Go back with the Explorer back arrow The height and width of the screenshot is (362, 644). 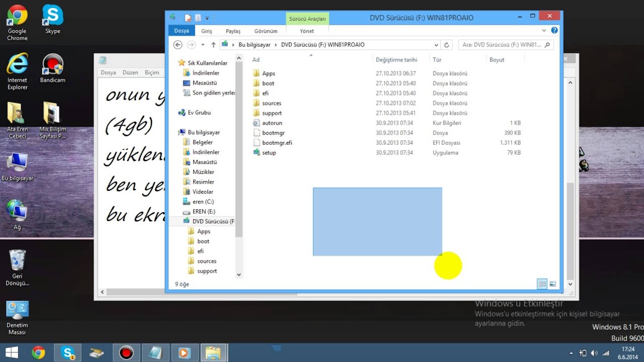(x=178, y=45)
